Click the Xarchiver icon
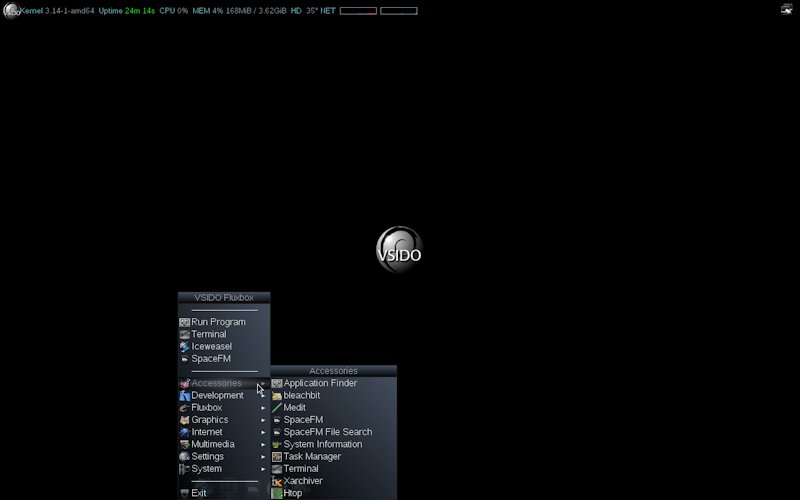Viewport: 800px width, 500px height. point(277,481)
